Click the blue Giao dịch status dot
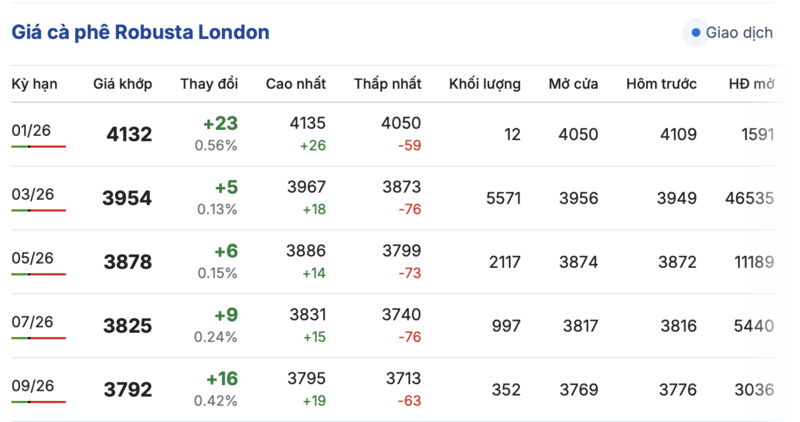The height and width of the screenshot is (422, 800). click(x=696, y=33)
